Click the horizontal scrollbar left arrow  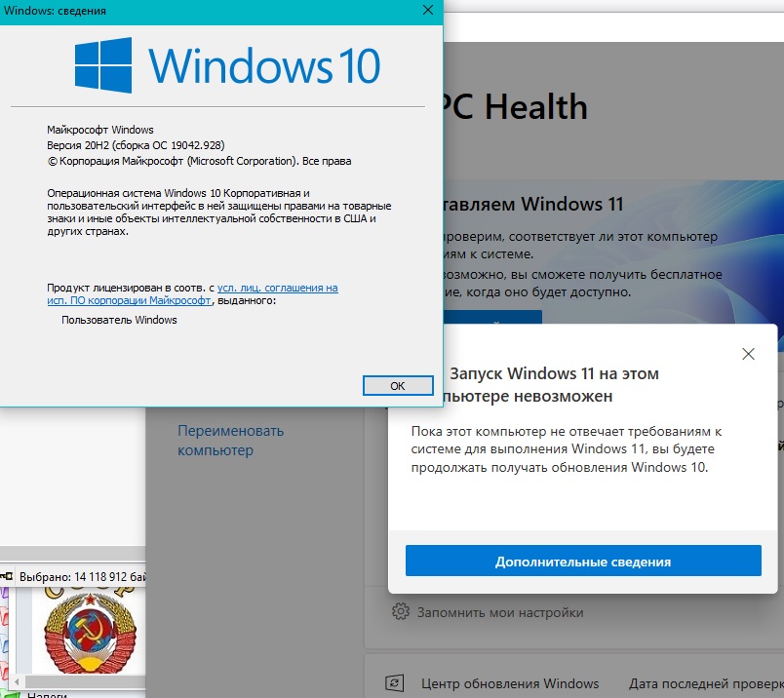point(17,681)
